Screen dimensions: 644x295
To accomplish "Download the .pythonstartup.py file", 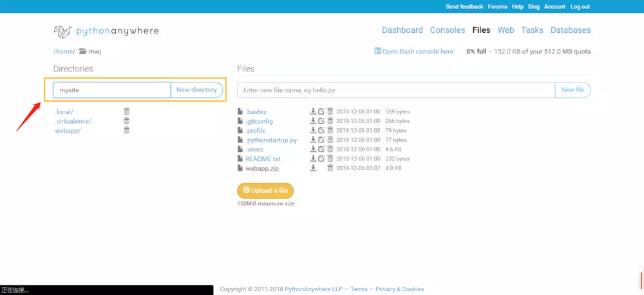I will 313,140.
